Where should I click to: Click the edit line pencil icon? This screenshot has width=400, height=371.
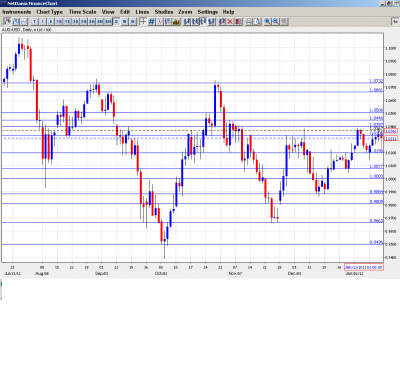[222, 22]
